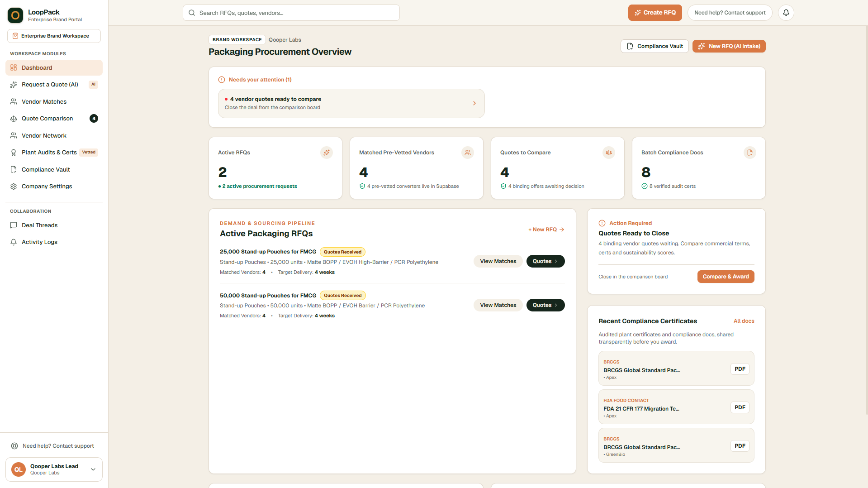Click the Quotes Received badge on 50,000 pouches
Image resolution: width=868 pixels, height=488 pixels.
[342, 296]
